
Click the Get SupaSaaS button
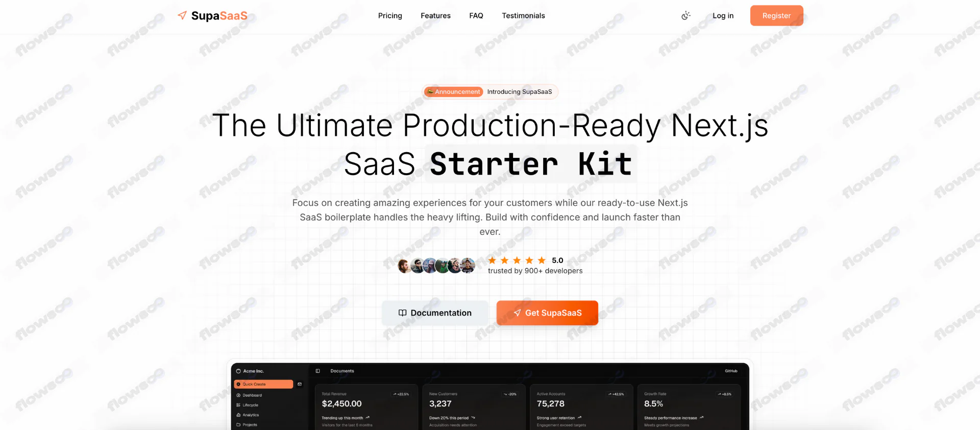tap(547, 313)
